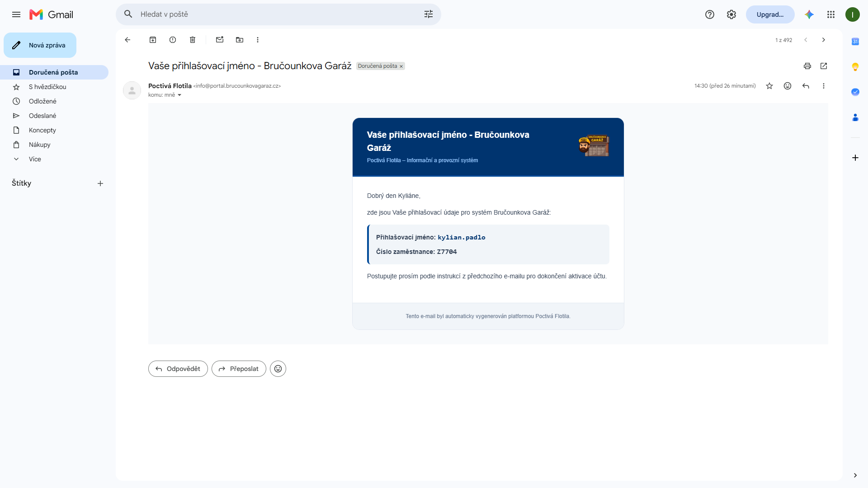
Task: Click the sender avatar picture
Action: pyautogui.click(x=132, y=90)
